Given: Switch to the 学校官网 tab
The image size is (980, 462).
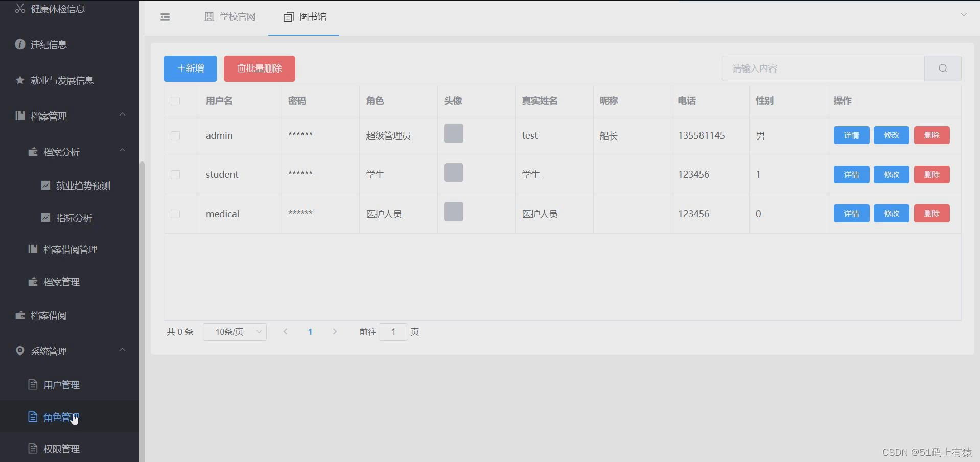Looking at the screenshot, I should coord(230,17).
